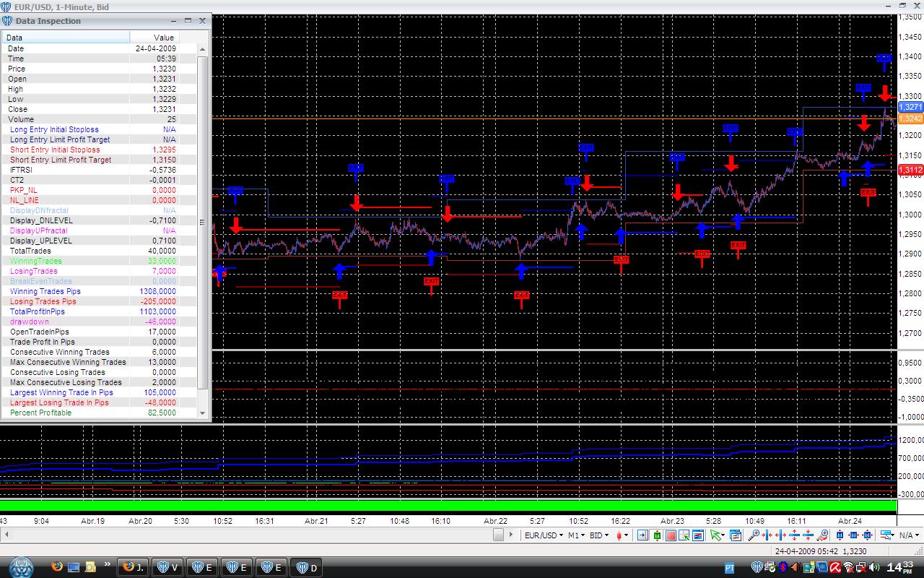Open the Data Inspection window icon in toolbar
924x578 pixels.
coord(736,535)
